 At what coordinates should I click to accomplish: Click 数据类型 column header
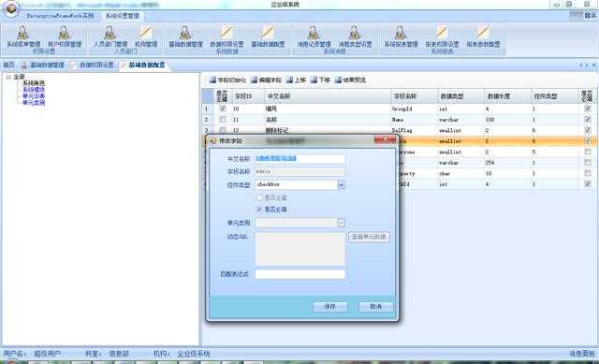461,96
